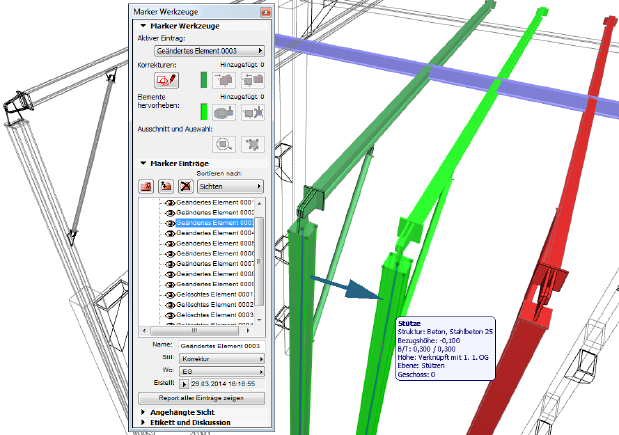Click the remove highlighted elements icon

252,112
